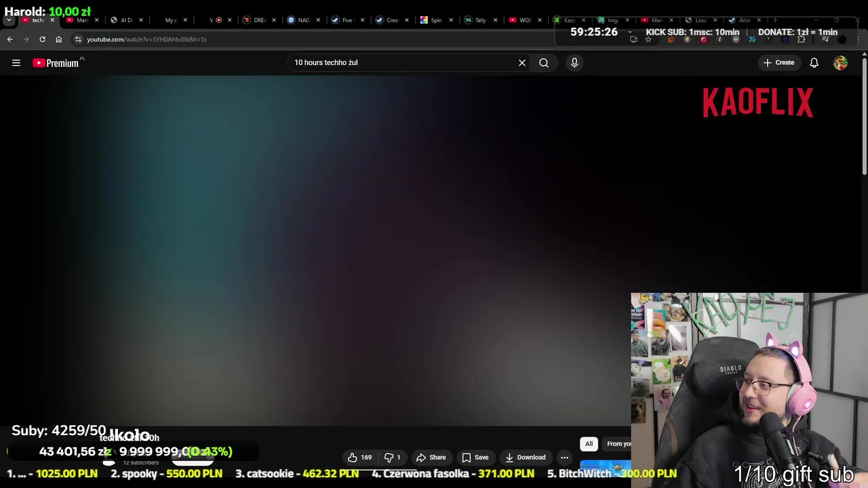Switch to the Tally tab

click(479, 20)
